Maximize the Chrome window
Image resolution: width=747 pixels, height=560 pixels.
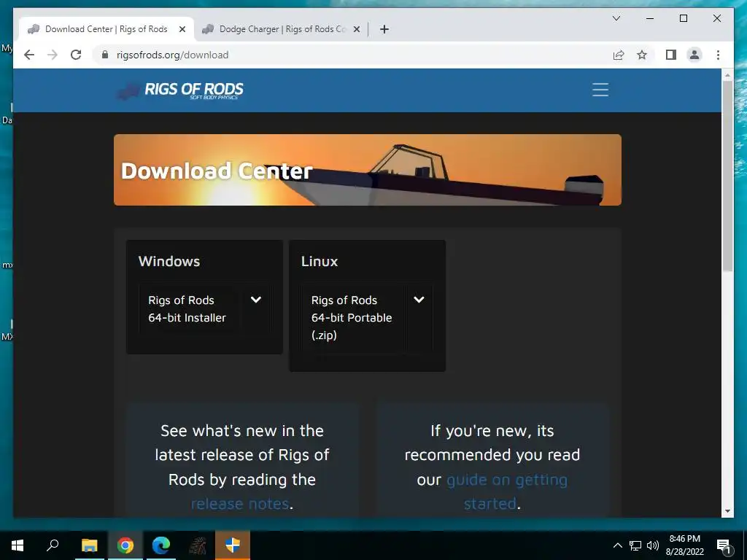(x=683, y=18)
